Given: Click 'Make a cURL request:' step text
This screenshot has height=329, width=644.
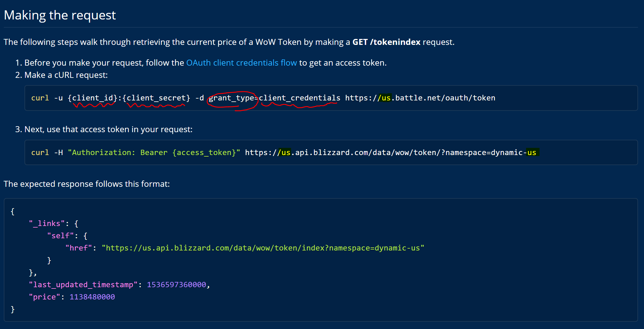Looking at the screenshot, I should pyautogui.click(x=66, y=75).
